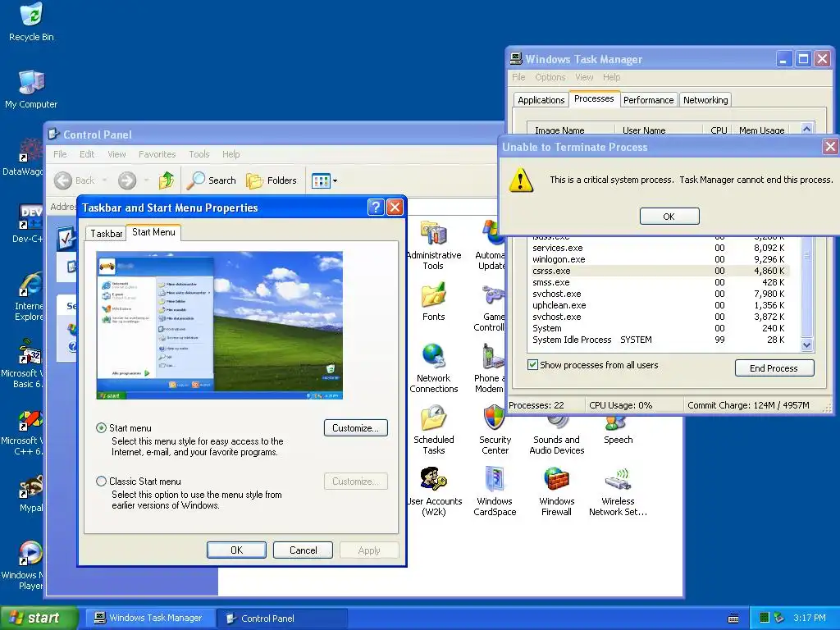Launch Mypal browser desktop shortcut
Viewport: 840px width, 630px height.
pos(30,493)
